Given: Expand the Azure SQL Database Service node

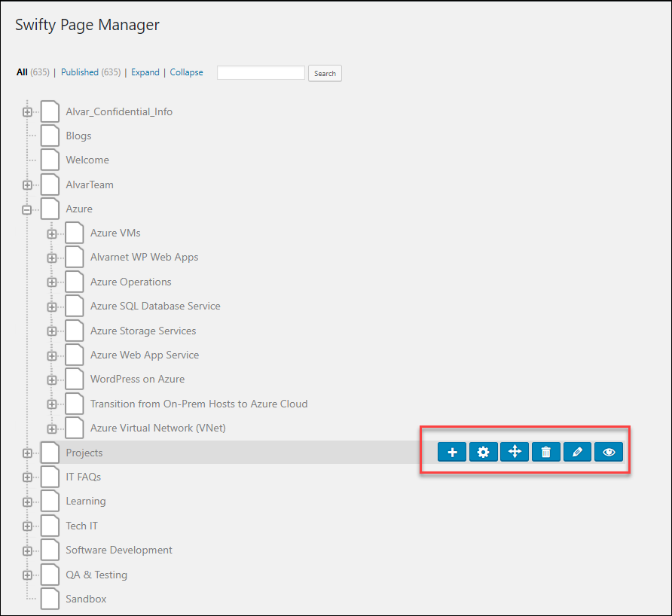Looking at the screenshot, I should pyautogui.click(x=52, y=306).
